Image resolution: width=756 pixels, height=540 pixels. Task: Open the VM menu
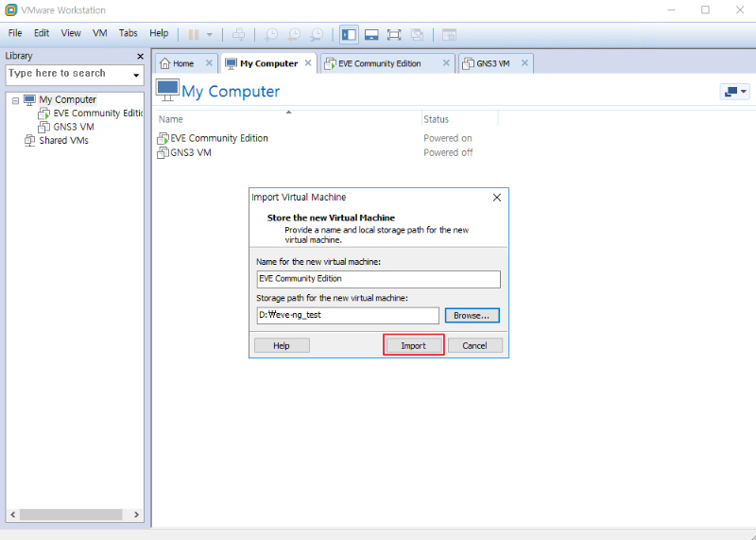click(x=99, y=33)
